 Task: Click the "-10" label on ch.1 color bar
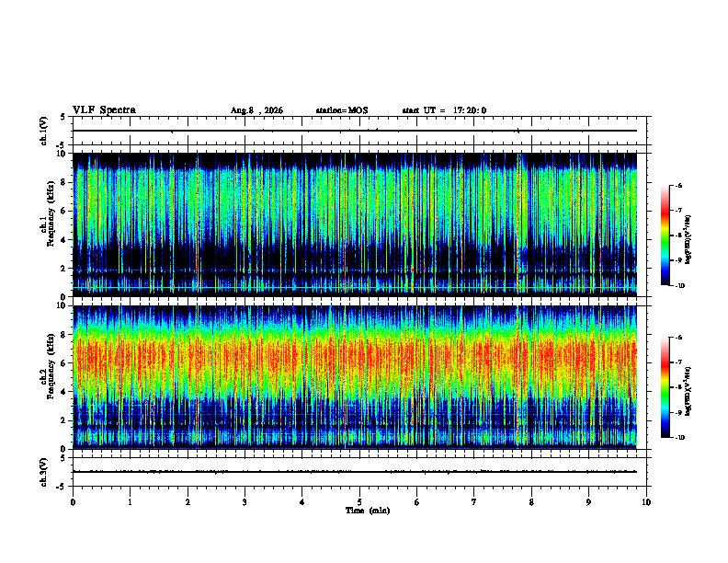(x=679, y=286)
